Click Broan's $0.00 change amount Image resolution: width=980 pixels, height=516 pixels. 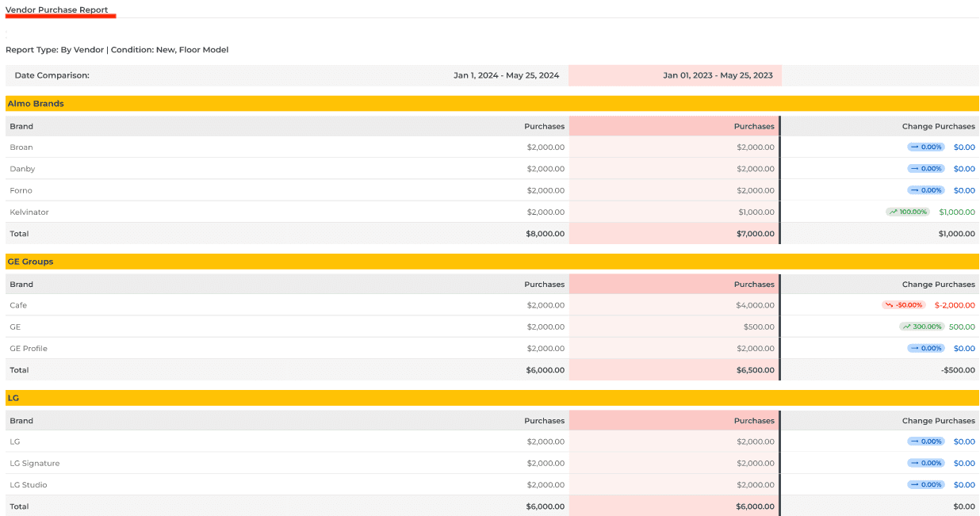pos(964,147)
